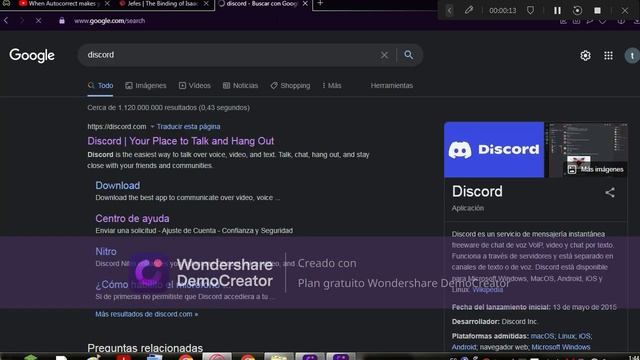Click the Cerca de 1.120.000.000 resultados text

pos(169,108)
